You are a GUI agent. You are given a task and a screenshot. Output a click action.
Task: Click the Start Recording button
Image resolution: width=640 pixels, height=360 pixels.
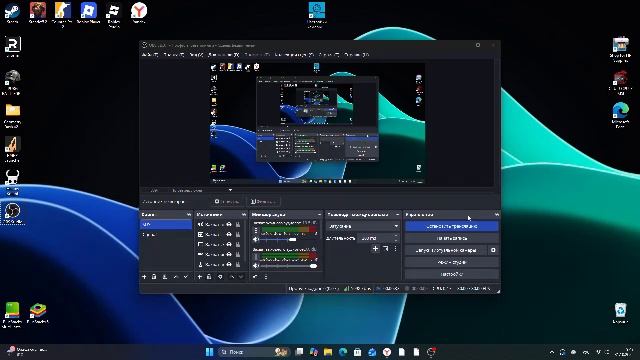[x=451, y=238]
